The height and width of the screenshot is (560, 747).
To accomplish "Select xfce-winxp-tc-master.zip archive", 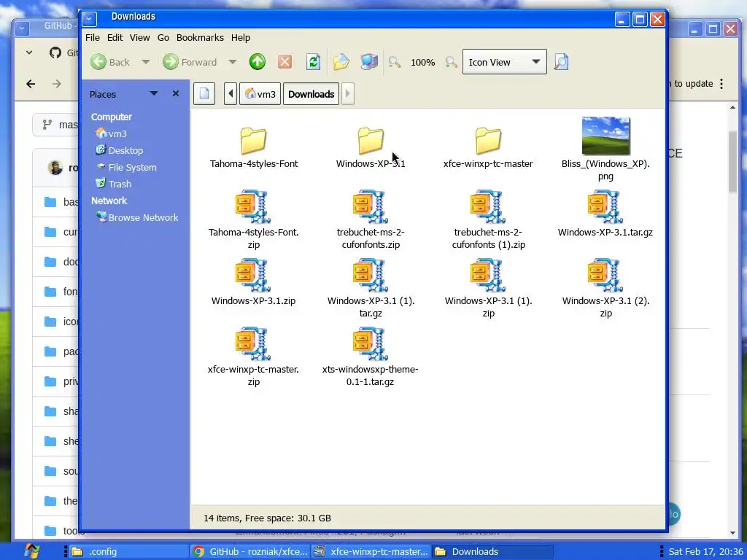I will coord(253,357).
